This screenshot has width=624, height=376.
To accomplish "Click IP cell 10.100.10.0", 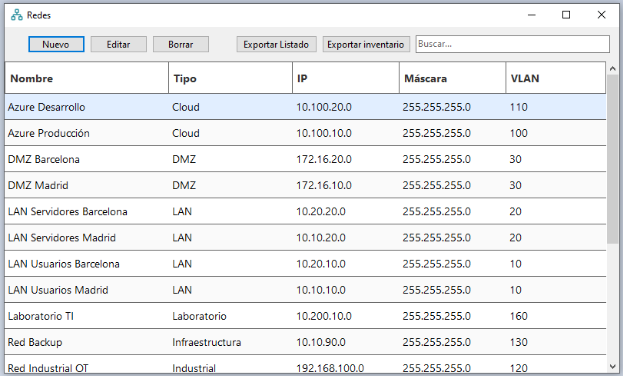I will point(324,133).
